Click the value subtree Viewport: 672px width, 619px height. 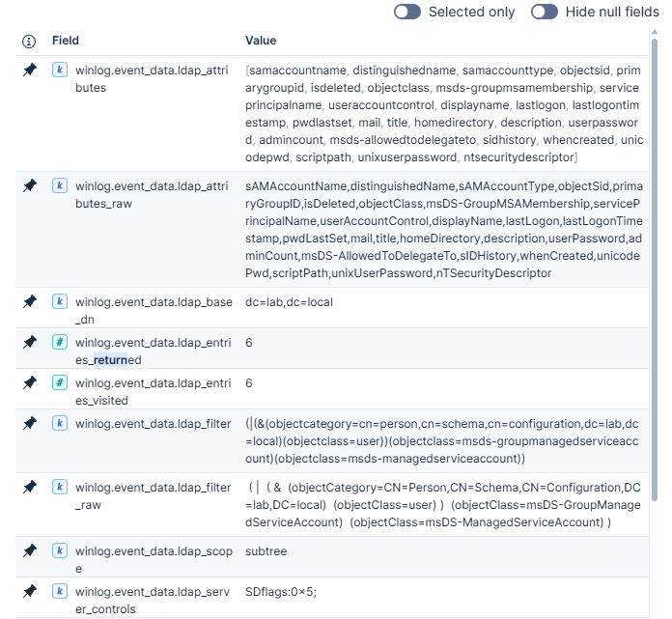tap(266, 551)
